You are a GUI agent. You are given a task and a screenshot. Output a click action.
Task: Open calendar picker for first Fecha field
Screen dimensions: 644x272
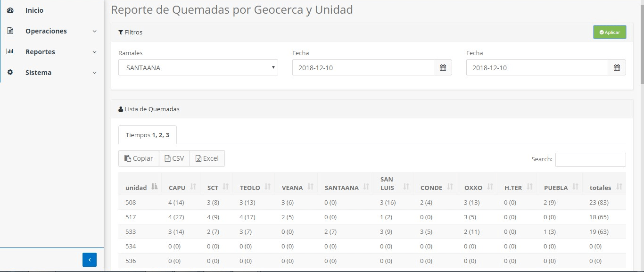443,67
